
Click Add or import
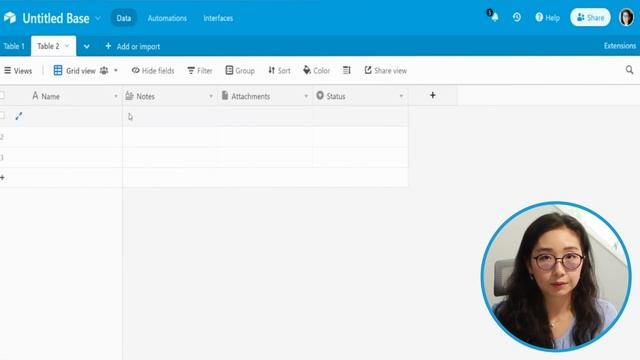[133, 47]
